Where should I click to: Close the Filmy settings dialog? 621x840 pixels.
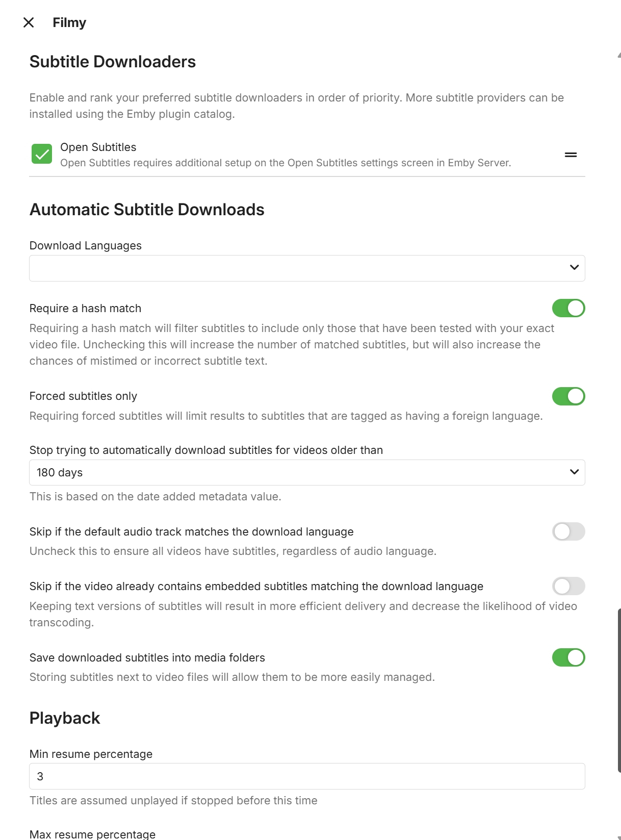(29, 22)
